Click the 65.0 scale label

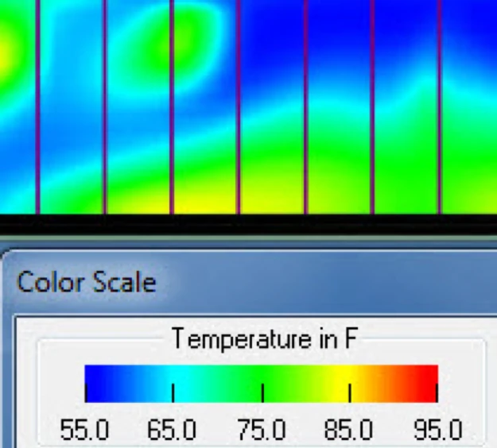point(172,429)
